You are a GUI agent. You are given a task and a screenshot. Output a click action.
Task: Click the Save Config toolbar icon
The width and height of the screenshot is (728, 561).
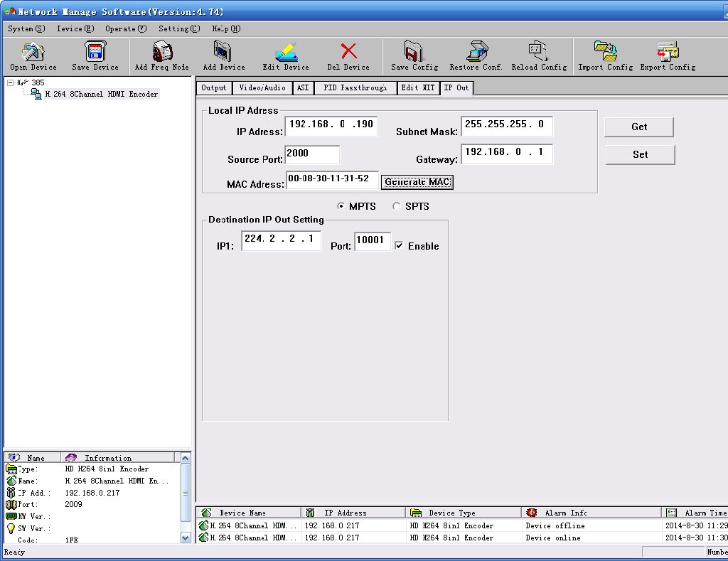414,51
